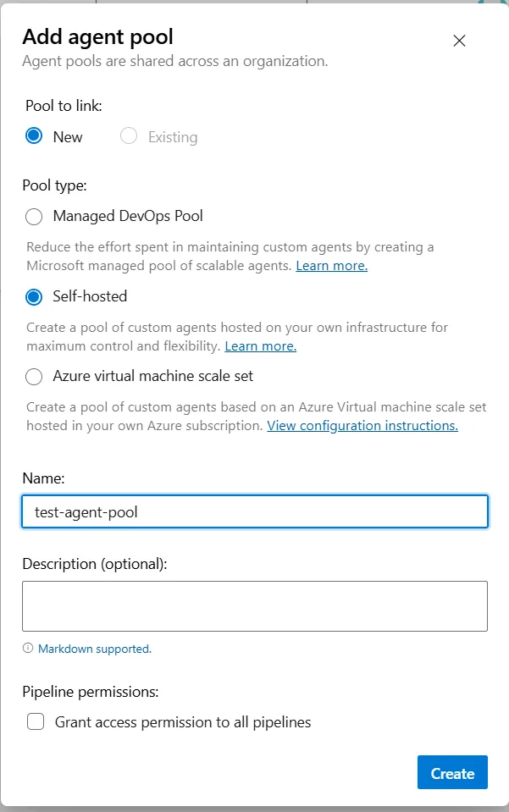Pick the Self-hosted pool type
The height and width of the screenshot is (812, 509).
coord(34,297)
